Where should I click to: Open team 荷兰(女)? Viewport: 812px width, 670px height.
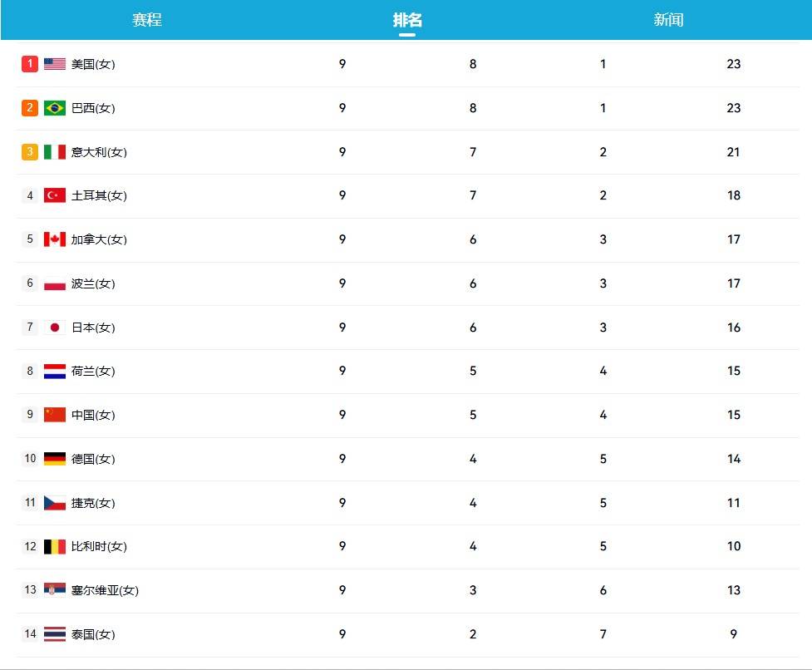[x=93, y=372]
